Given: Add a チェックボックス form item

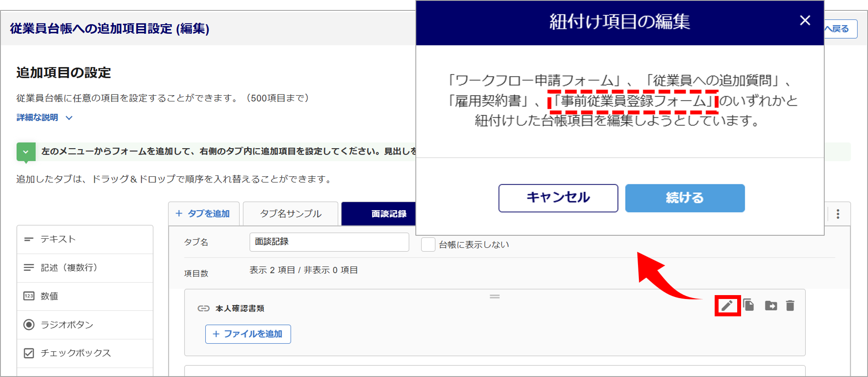Looking at the screenshot, I should 85,353.
